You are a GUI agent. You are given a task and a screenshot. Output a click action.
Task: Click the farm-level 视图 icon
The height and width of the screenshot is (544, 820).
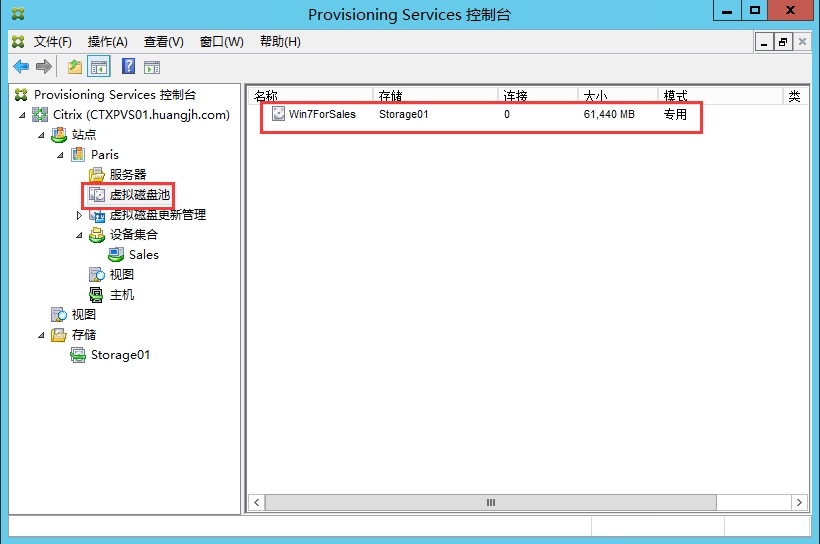pos(59,314)
